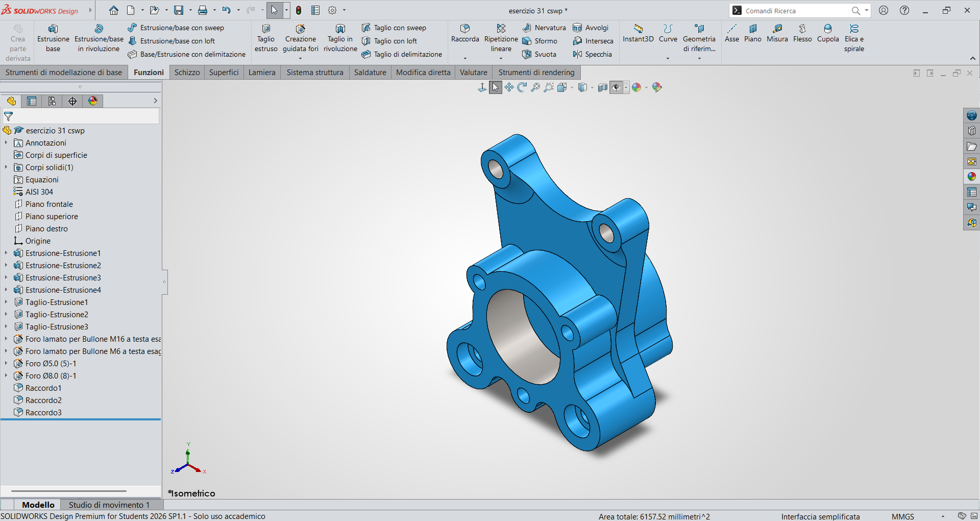Select the Nervatura rib tool
Screen dimensions: 980x521
pos(544,28)
